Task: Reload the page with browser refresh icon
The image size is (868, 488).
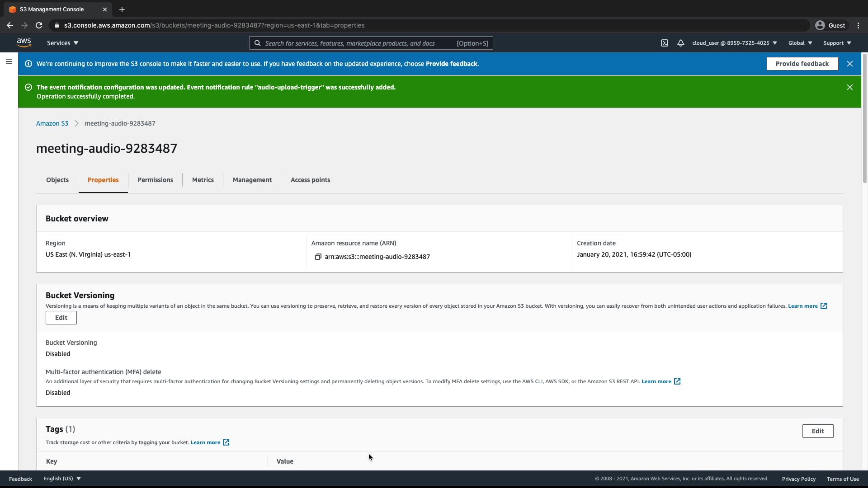Action: pyautogui.click(x=39, y=25)
